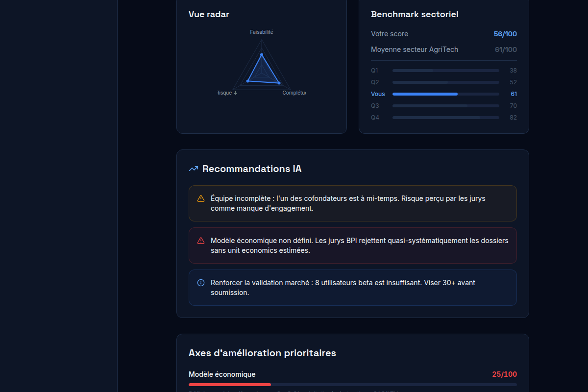Click the red warning triangle icon
The width and height of the screenshot is (588, 392).
(x=201, y=241)
